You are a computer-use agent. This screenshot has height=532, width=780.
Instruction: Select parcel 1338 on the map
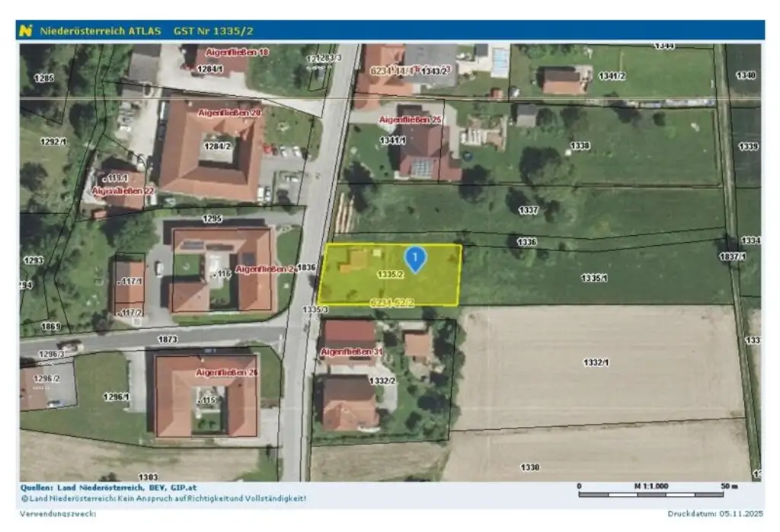click(x=580, y=145)
